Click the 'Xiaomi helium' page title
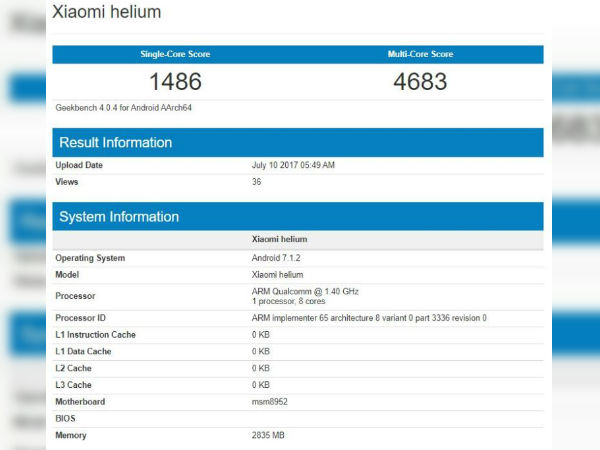The width and height of the screenshot is (600, 450). (x=106, y=12)
